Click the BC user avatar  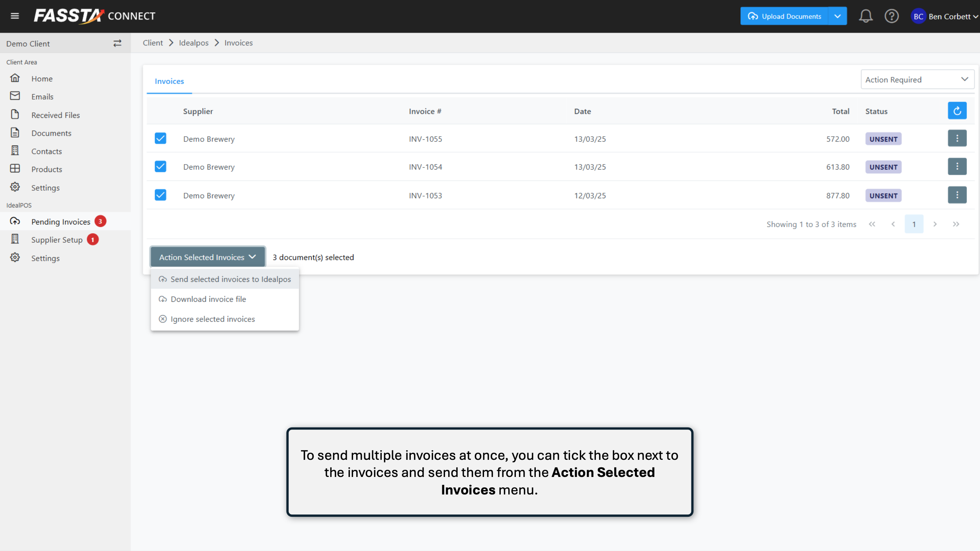pos(918,16)
